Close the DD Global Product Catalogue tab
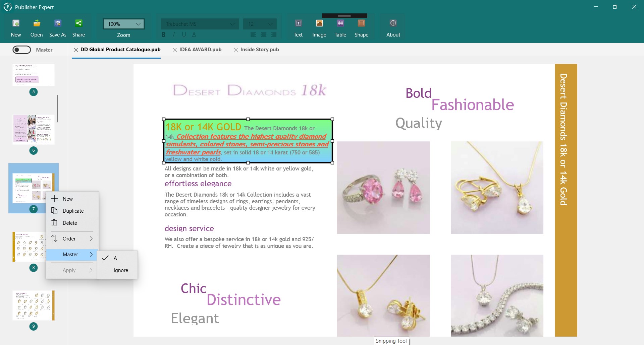Viewport: 644px width, 345px height. 76,50
